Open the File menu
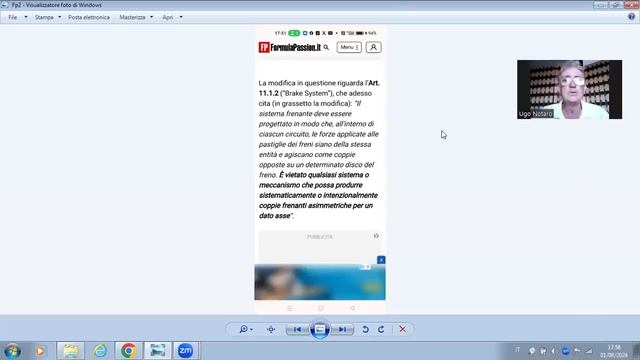 coord(13,17)
